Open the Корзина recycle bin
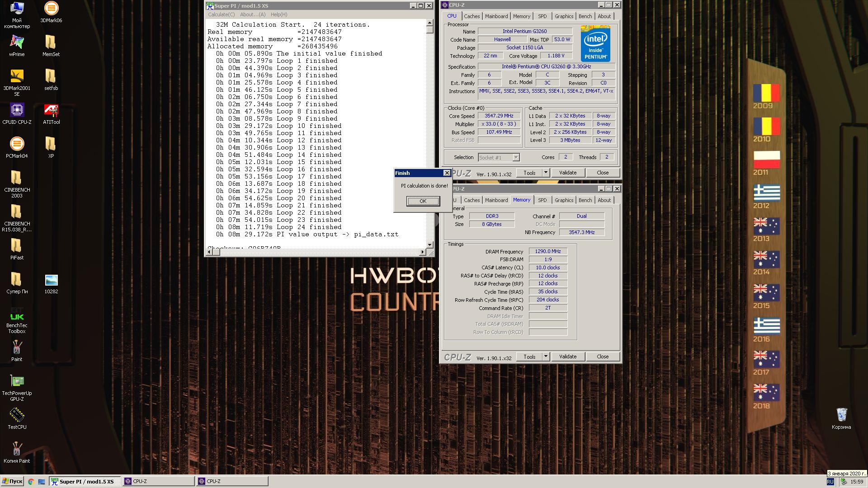Viewport: 868px width, 488px height. [x=841, y=418]
